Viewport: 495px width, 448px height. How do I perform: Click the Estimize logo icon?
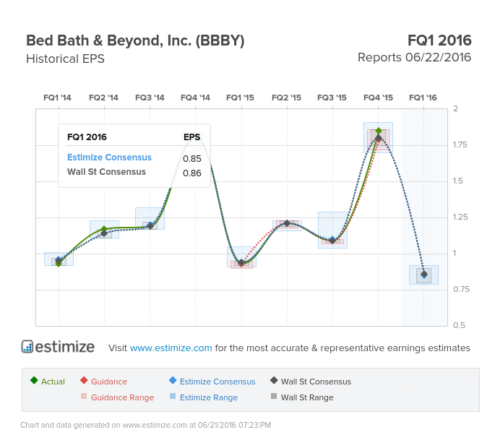pos(27,346)
